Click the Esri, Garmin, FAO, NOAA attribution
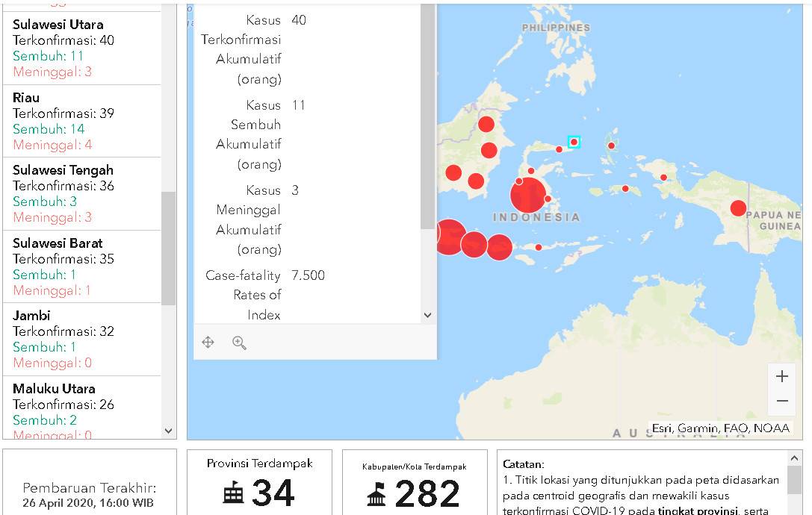812x515 pixels. click(x=720, y=428)
